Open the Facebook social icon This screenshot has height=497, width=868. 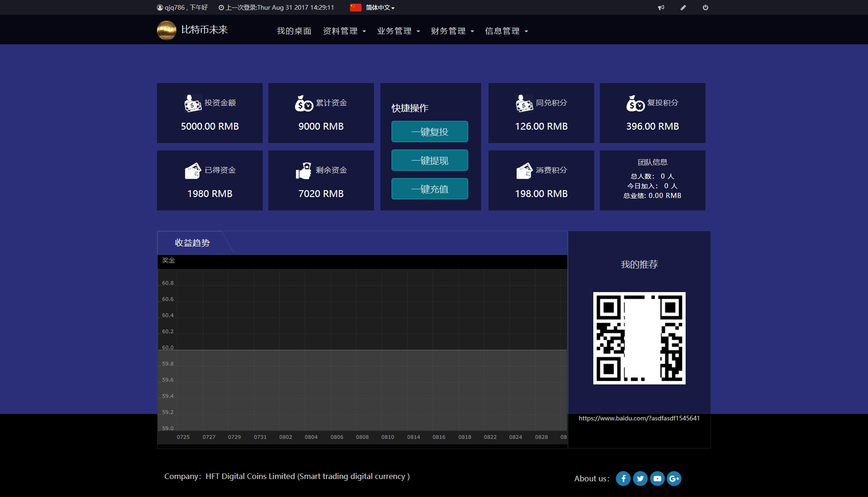[623, 479]
